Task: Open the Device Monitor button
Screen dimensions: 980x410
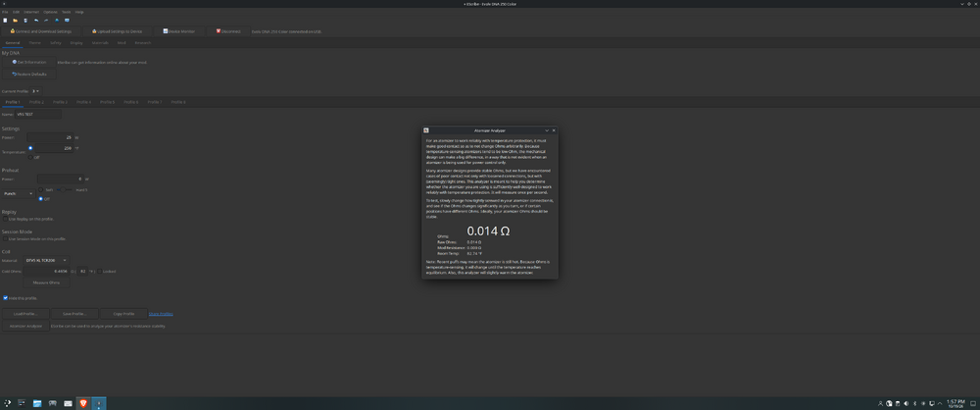Action: pos(178,31)
